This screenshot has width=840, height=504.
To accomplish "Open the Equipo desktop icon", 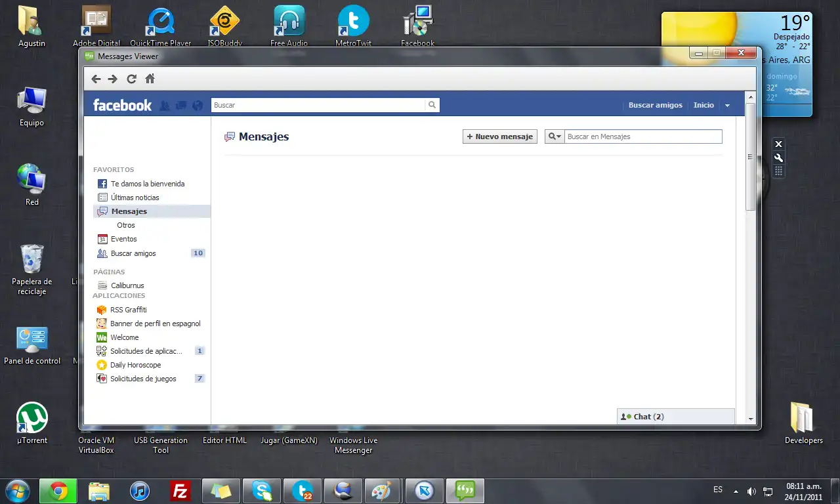I will click(x=31, y=108).
